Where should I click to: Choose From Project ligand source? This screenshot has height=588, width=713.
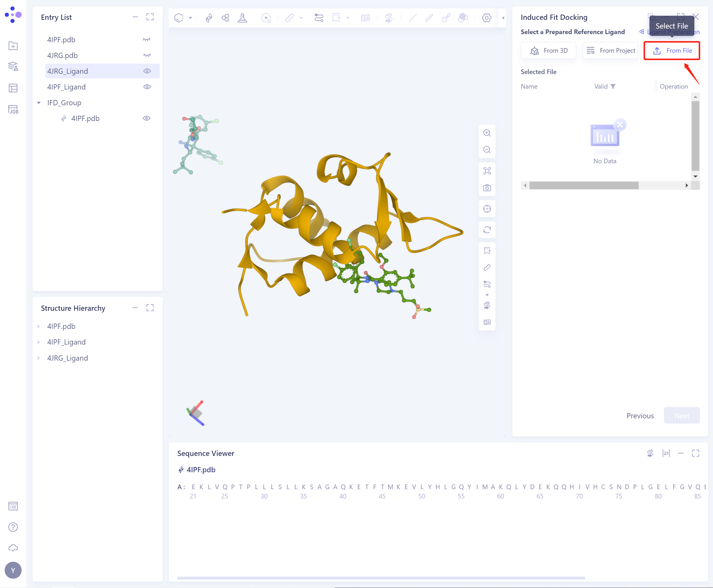[610, 50]
